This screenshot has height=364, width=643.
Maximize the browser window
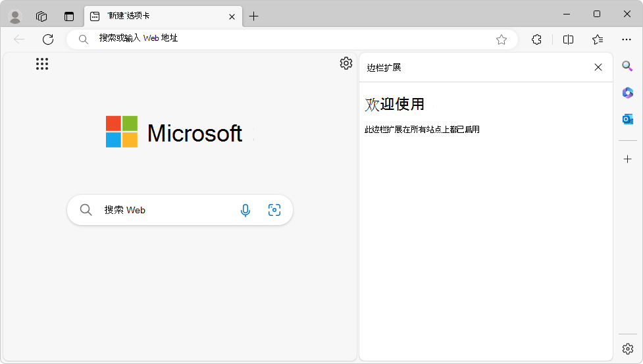(597, 14)
